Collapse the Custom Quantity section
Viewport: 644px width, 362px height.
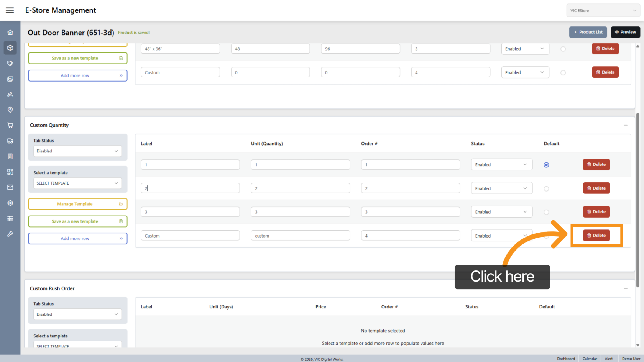tap(625, 125)
